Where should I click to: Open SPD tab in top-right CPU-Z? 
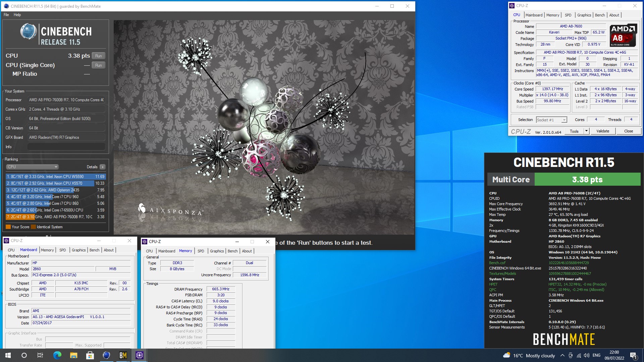pyautogui.click(x=568, y=15)
